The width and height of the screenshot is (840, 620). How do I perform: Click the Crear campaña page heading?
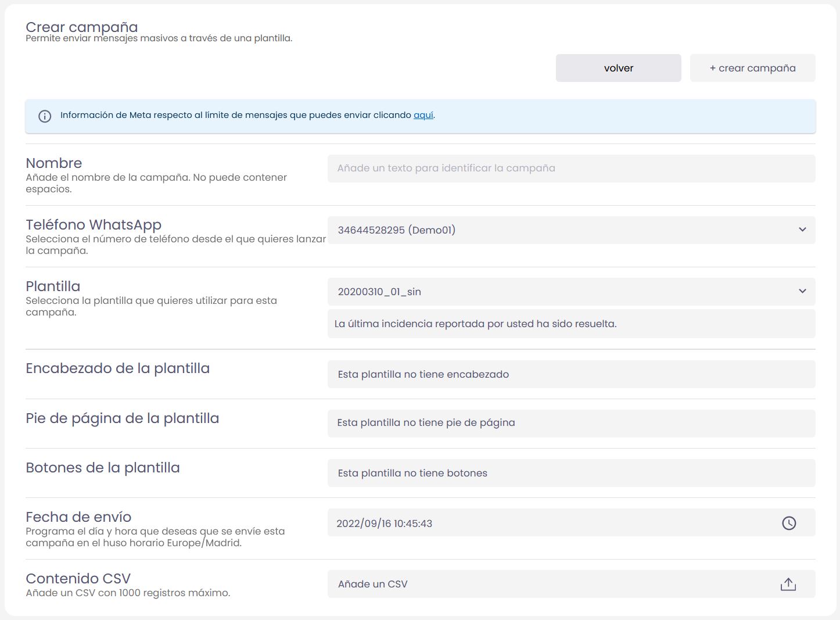pos(82,27)
